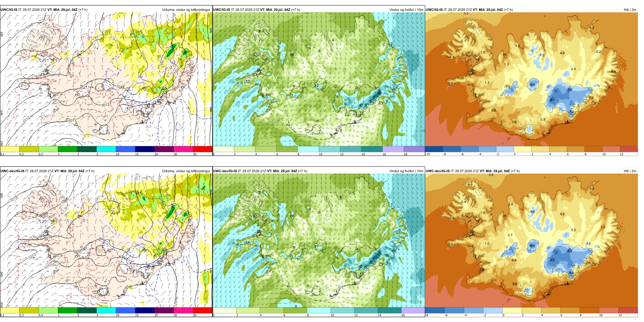The width and height of the screenshot is (644, 322).
Task: Click the purple 18 swatch in UWC/IG-IS wind legend
Action: tap(414, 149)
